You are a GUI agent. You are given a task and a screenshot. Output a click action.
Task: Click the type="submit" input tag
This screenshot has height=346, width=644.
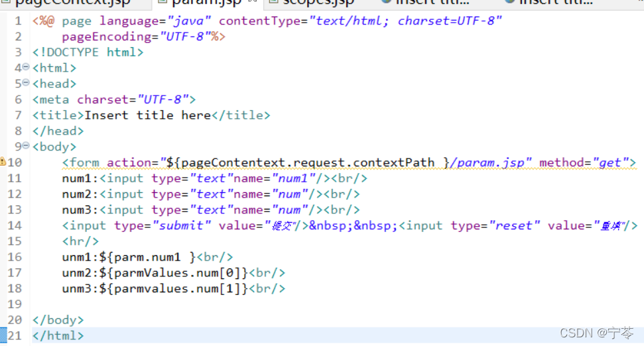click(x=185, y=226)
